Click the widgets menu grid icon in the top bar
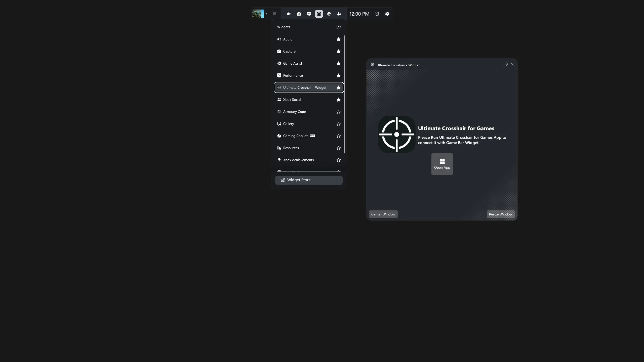Image resolution: width=644 pixels, height=362 pixels. click(x=274, y=14)
